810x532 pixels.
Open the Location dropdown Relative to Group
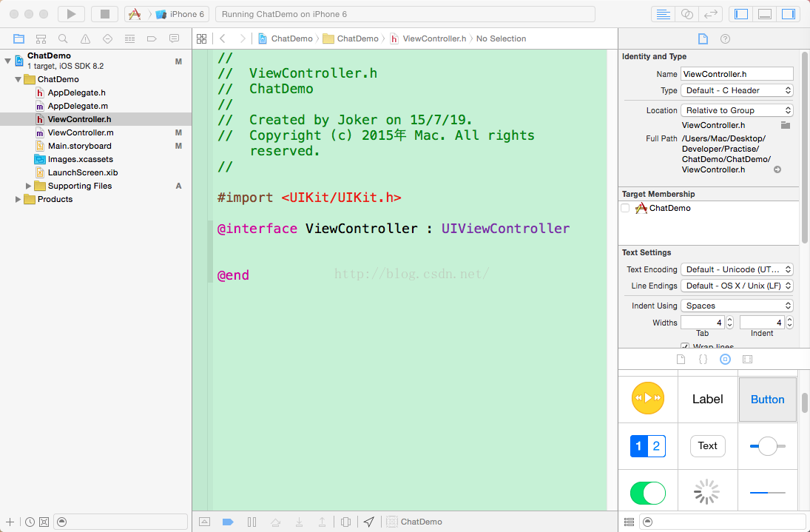[737, 110]
